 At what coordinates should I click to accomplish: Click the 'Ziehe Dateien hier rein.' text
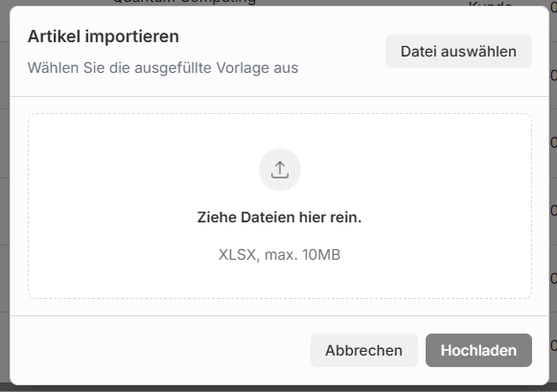(279, 217)
